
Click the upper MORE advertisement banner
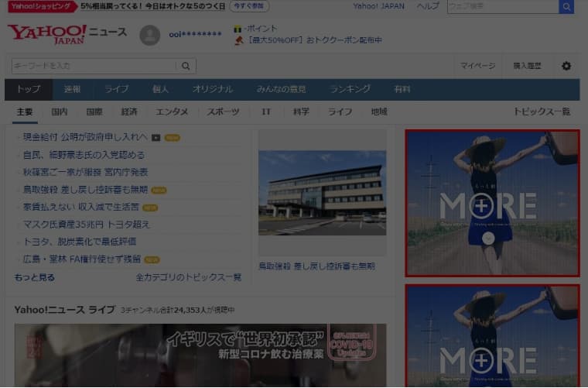pyautogui.click(x=492, y=204)
